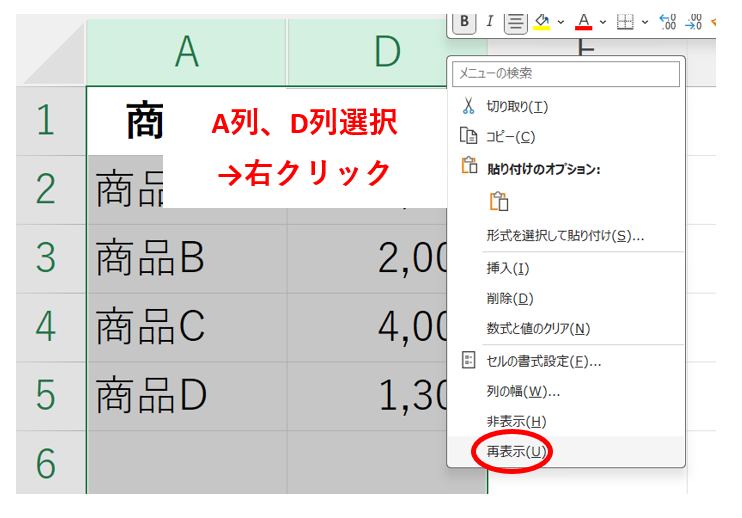Expand the fill color dropdown arrow
This screenshot has width=742, height=518.
(x=561, y=21)
